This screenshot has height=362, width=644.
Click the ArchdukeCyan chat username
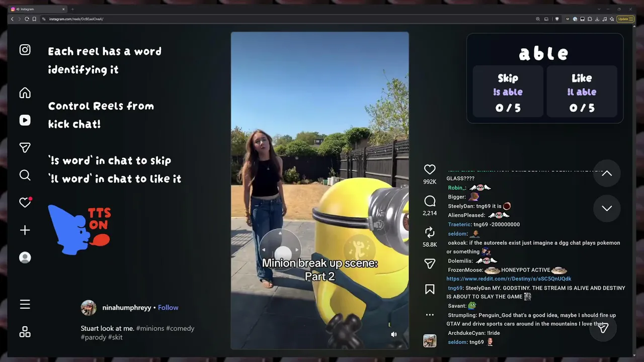click(x=466, y=333)
